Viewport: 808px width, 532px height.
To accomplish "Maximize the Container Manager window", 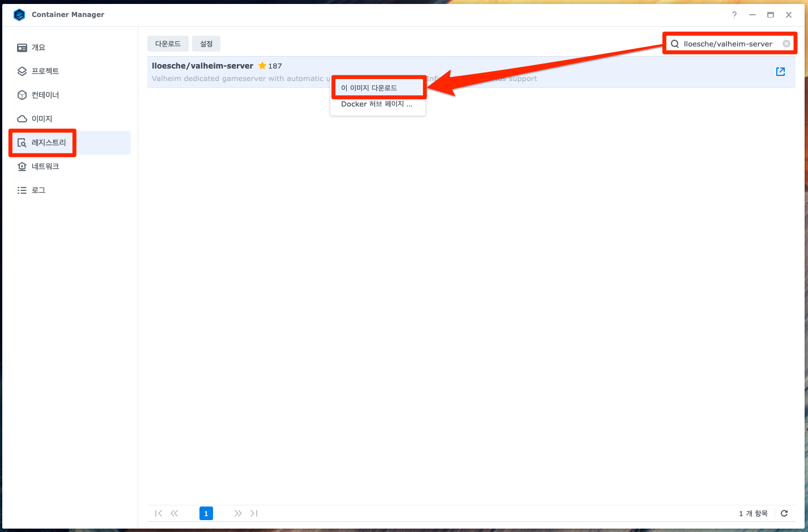I will (x=771, y=15).
